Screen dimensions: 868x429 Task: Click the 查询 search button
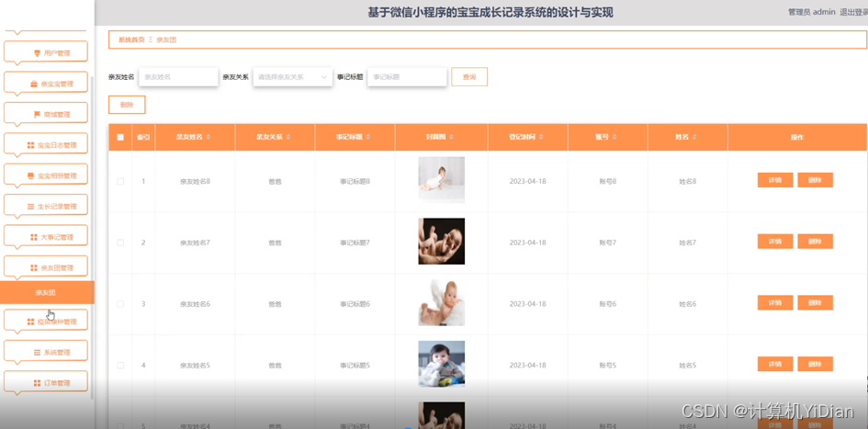click(x=469, y=77)
